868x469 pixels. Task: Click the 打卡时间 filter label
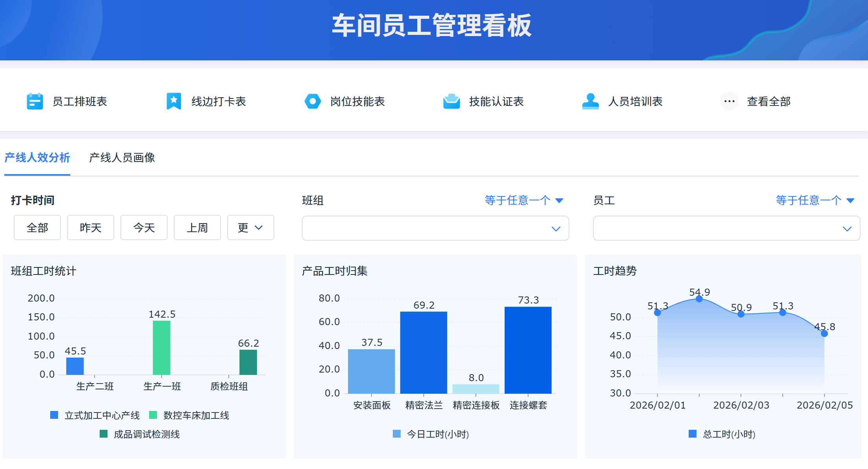[x=33, y=200]
